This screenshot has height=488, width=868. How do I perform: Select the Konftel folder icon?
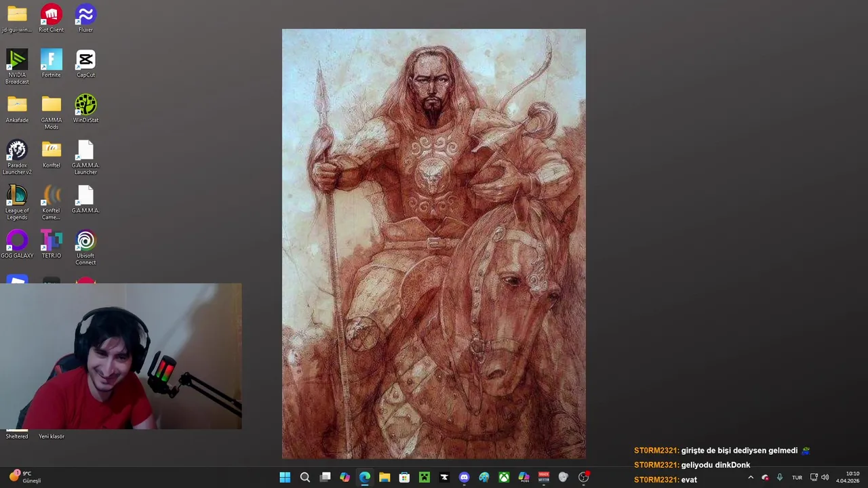coord(52,155)
